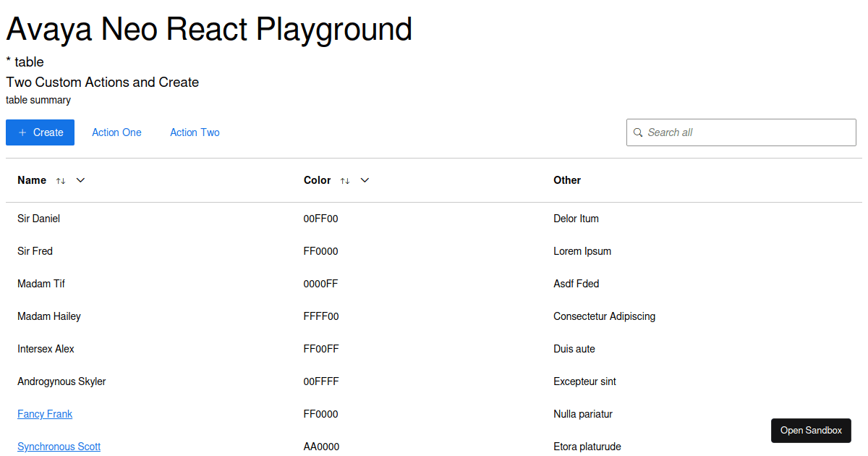The height and width of the screenshot is (456, 868).
Task: Click the Avaya Neo React Playground heading
Action: click(209, 29)
